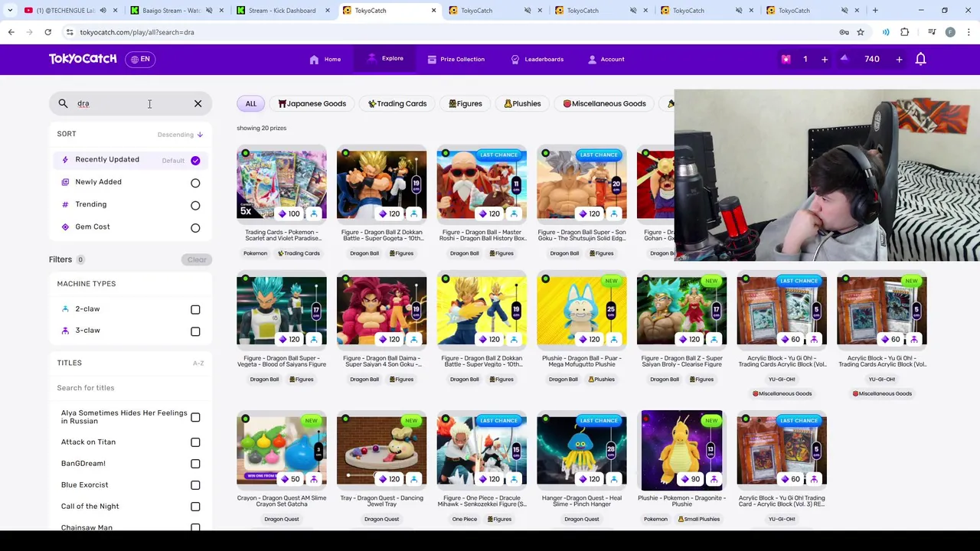980x551 pixels.
Task: Click Plushies tag under Puar plushie
Action: (x=601, y=380)
